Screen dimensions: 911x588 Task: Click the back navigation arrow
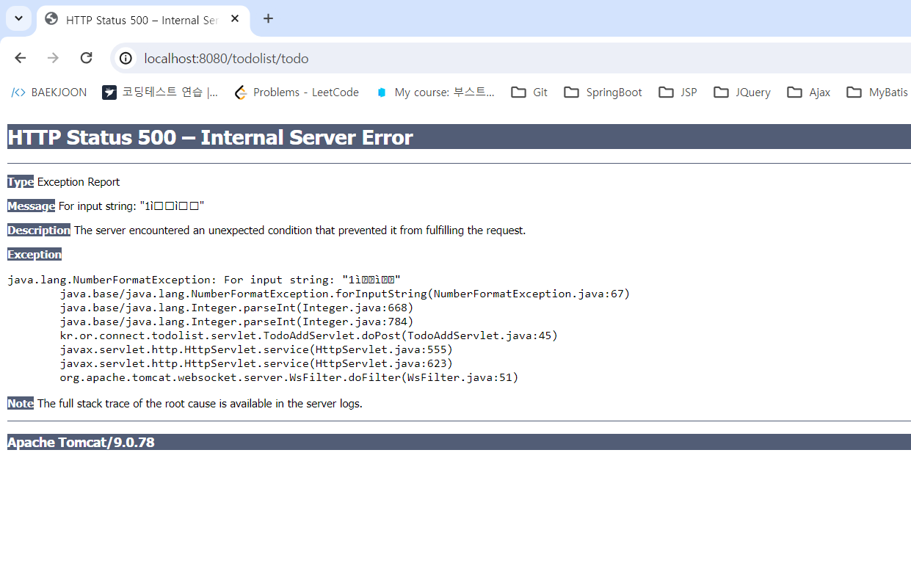tap(20, 57)
